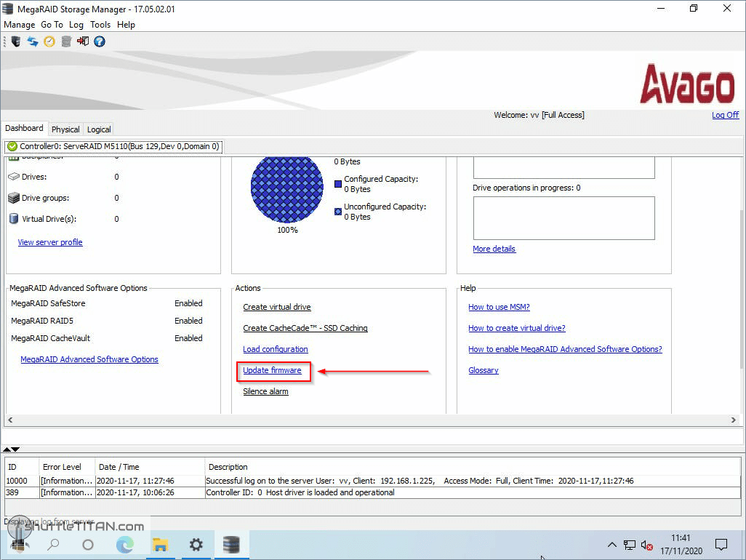Open the events clock icon on the toolbar
Image resolution: width=746 pixels, height=560 pixels.
click(49, 41)
